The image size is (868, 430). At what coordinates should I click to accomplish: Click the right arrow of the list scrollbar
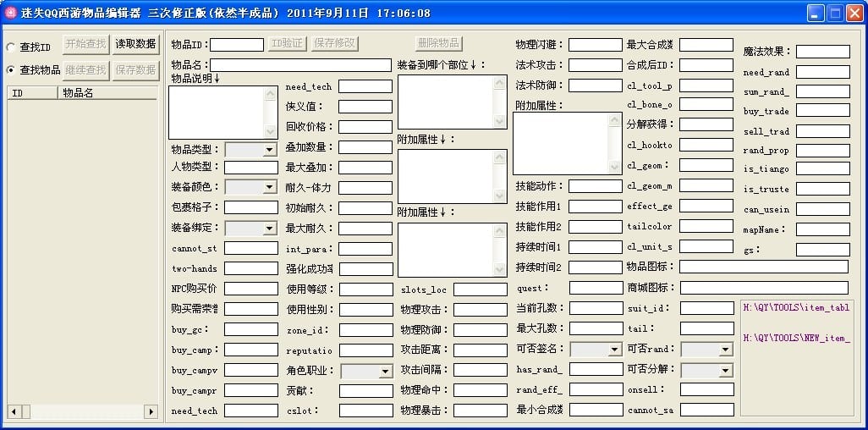click(x=151, y=411)
